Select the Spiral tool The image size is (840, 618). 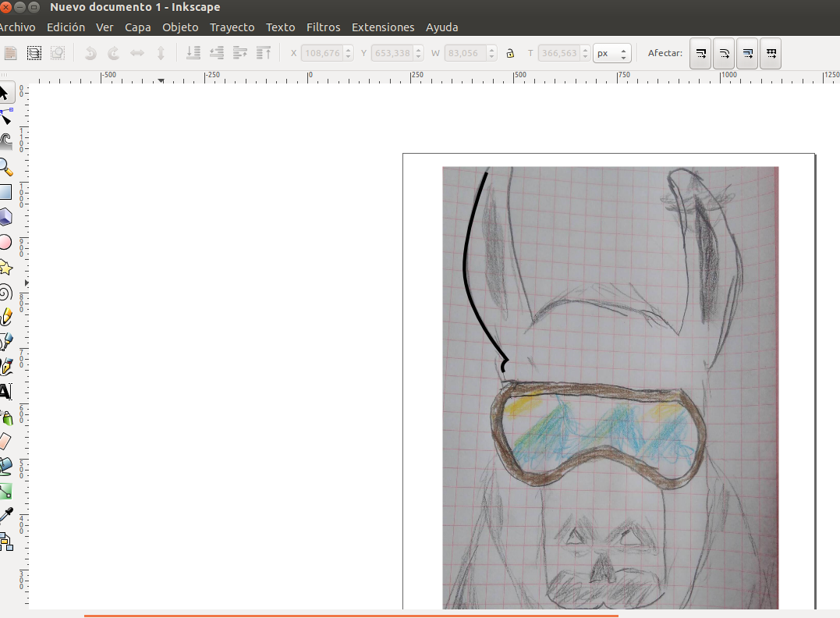[x=5, y=293]
